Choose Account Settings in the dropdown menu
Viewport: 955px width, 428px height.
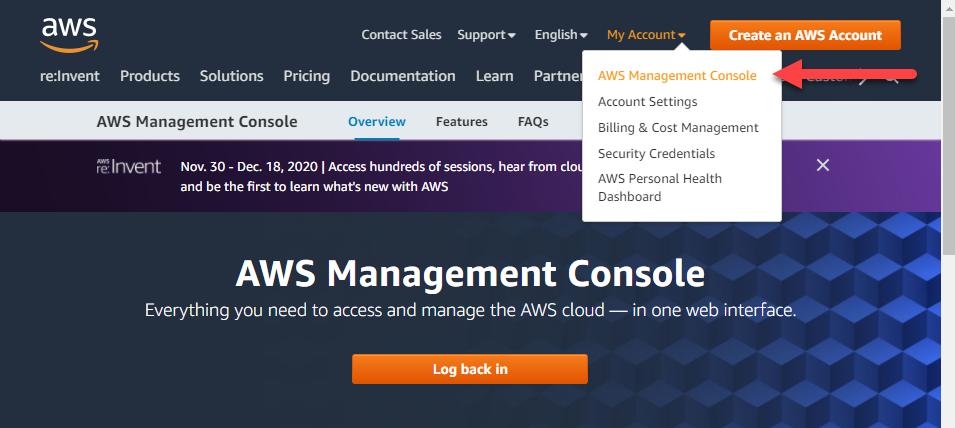click(x=647, y=101)
